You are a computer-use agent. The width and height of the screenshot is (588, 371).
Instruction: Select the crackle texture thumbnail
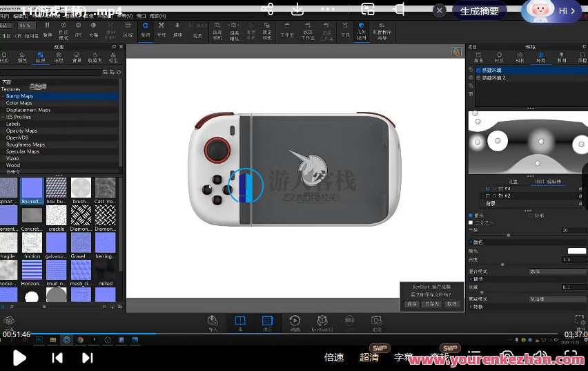point(57,216)
